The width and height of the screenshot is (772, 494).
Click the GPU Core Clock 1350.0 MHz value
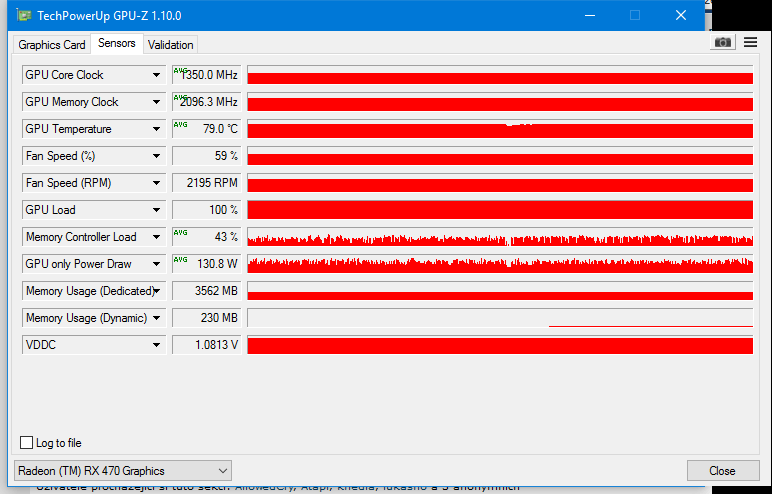[x=207, y=75]
